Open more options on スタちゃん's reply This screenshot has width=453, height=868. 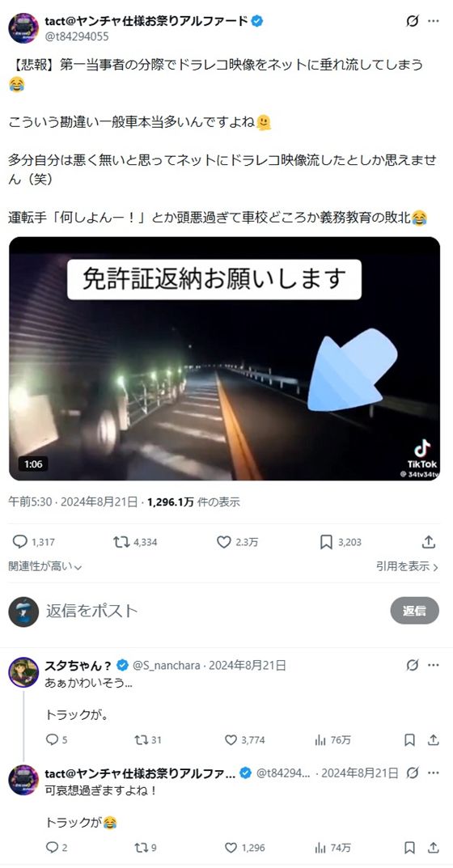433,666
